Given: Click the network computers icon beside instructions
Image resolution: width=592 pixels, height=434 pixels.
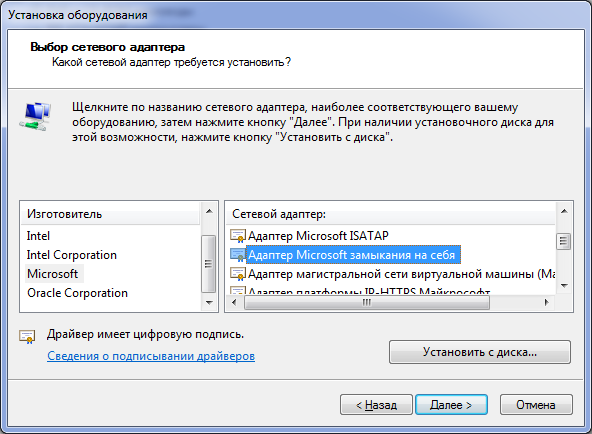Looking at the screenshot, I should 35,116.
